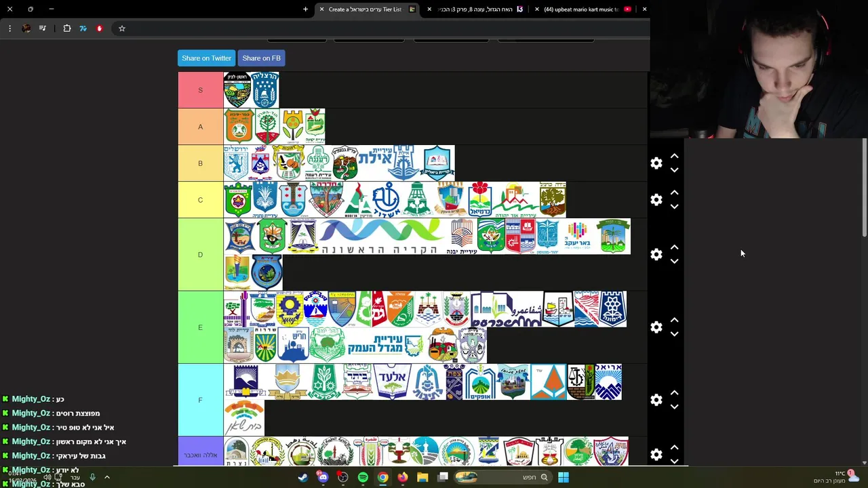868x488 pixels.
Task: Open Spotify from the taskbar
Action: pyautogui.click(x=363, y=477)
